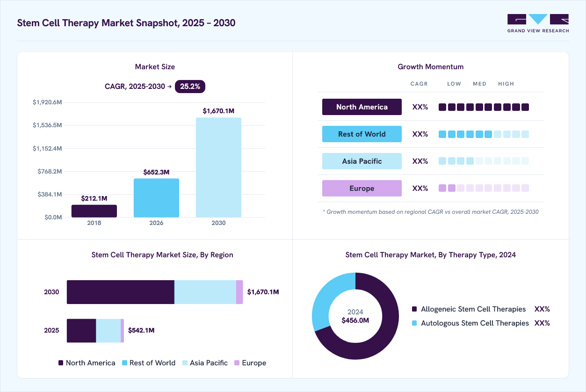
Task: Click Asia Pacific legend color swatch
Action: (x=185, y=363)
